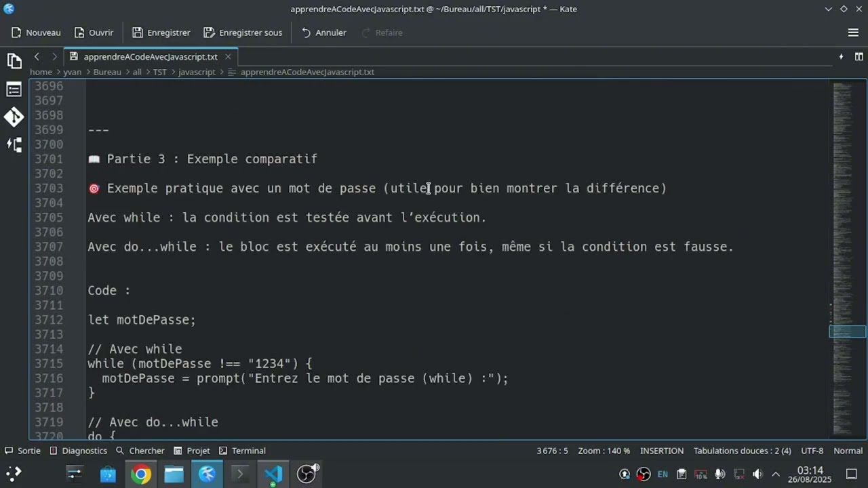Open the filesystem browser sidebar icon

point(14,144)
